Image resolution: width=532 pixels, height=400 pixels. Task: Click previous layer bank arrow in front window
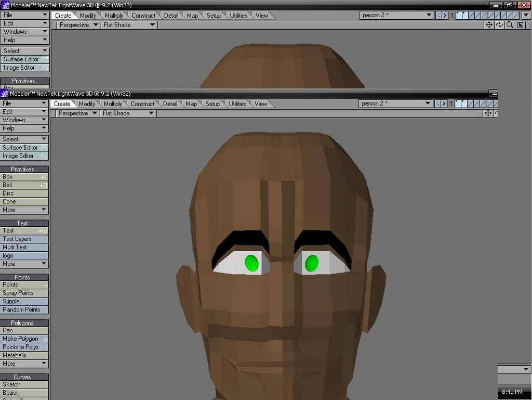(437, 104)
